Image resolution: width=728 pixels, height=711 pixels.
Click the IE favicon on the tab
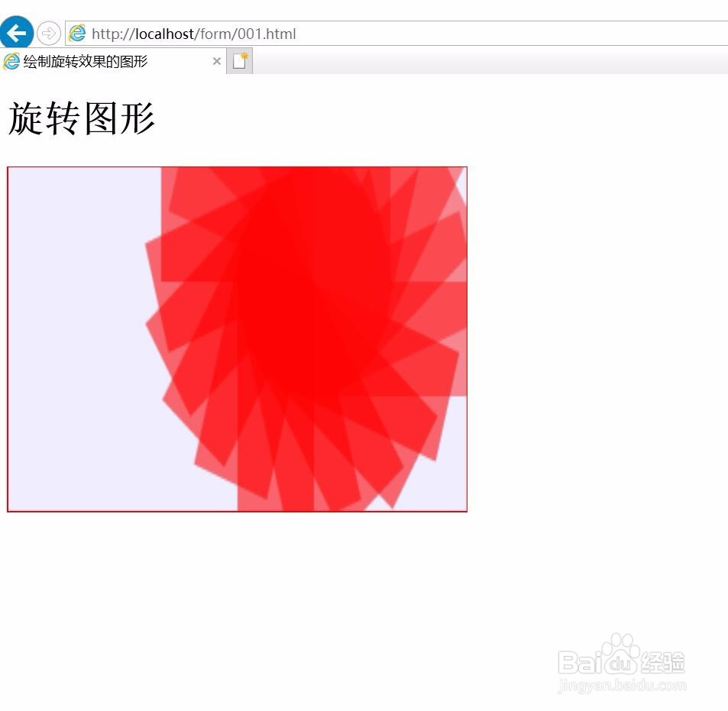[x=11, y=61]
